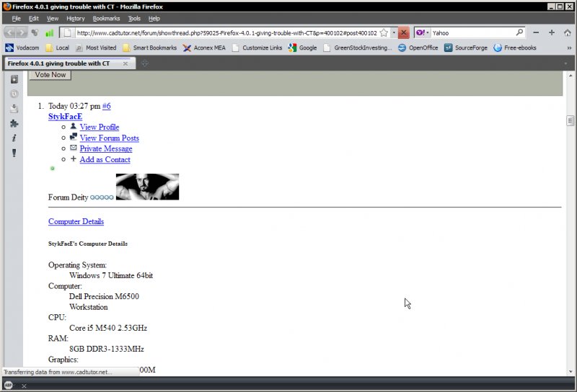Click the scrollbar up arrow

point(571,76)
